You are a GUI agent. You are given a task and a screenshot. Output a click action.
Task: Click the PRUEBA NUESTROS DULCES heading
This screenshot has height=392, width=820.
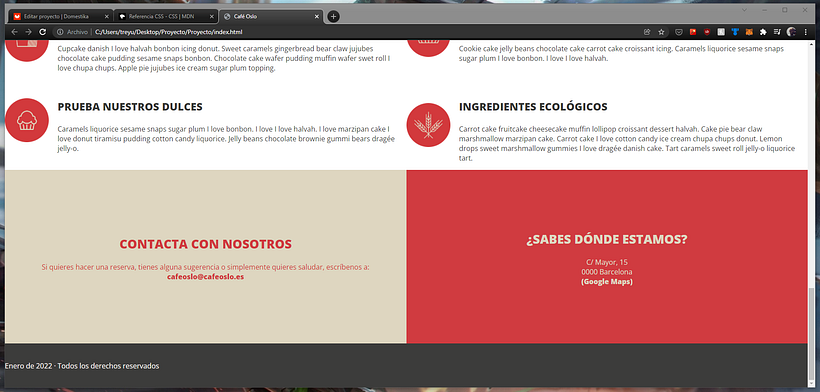[x=130, y=107]
